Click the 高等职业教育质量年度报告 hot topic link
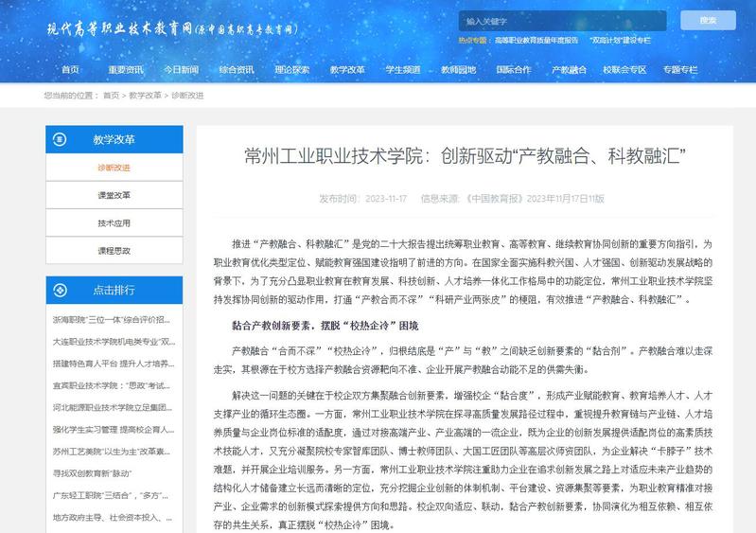The width and height of the screenshot is (756, 533). click(x=536, y=41)
